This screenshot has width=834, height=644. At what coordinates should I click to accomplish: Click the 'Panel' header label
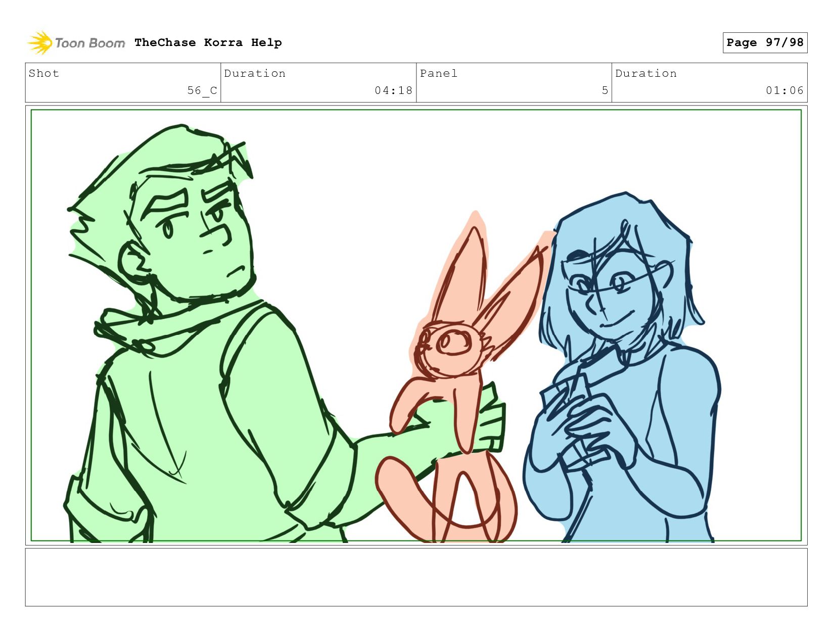pos(439,73)
